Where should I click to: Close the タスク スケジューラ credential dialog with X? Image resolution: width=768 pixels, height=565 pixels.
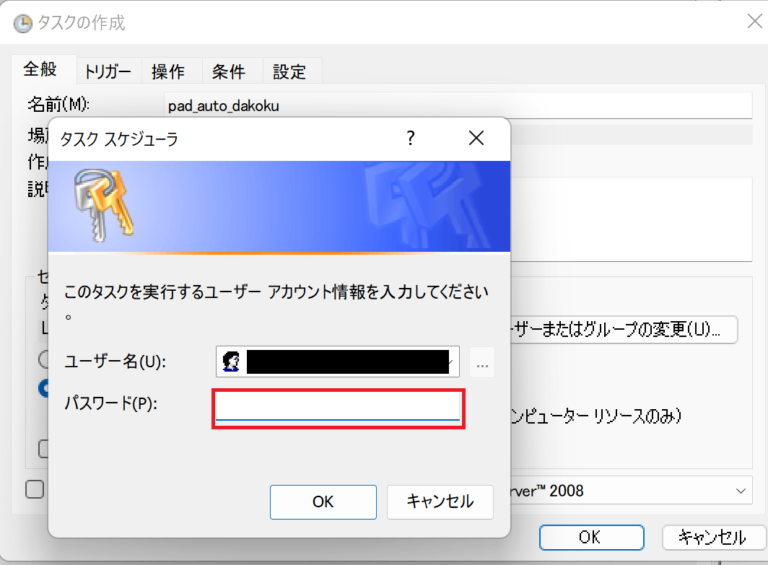tap(476, 138)
